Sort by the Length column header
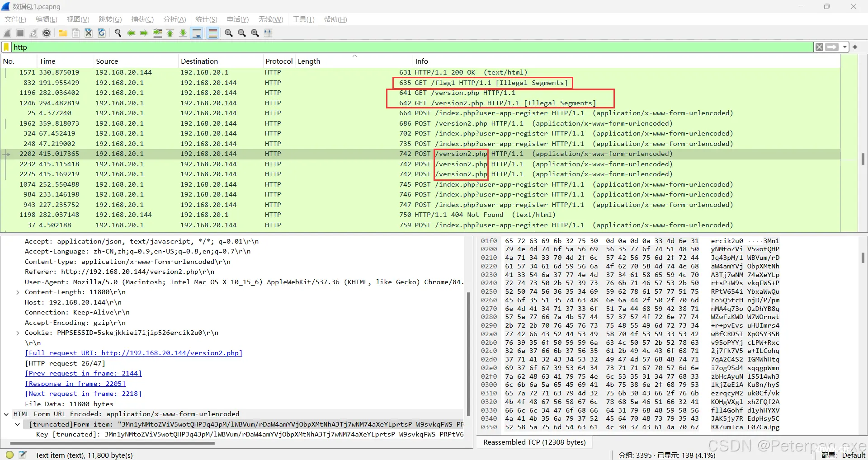The width and height of the screenshot is (868, 460). (x=354, y=61)
